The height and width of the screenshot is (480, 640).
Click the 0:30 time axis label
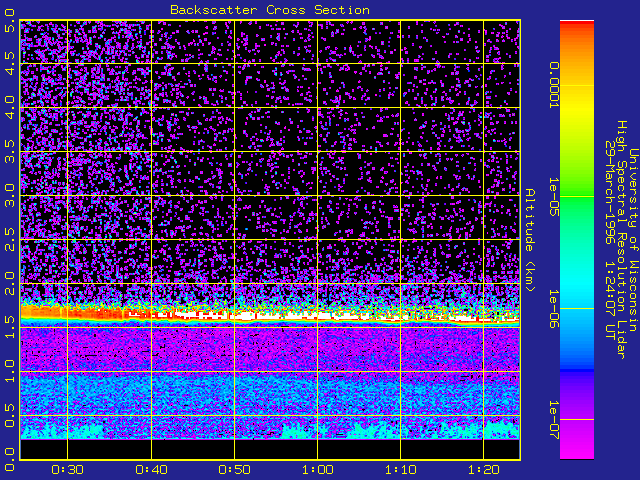point(67,470)
